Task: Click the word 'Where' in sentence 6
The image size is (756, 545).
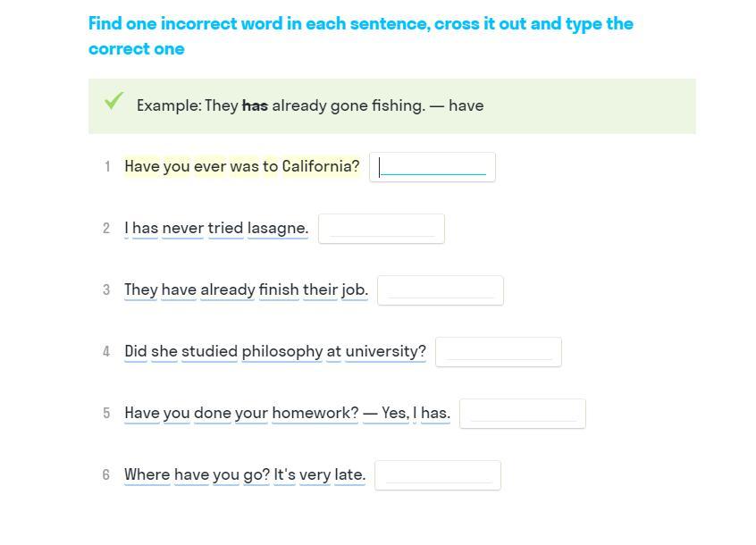Action: click(x=147, y=474)
